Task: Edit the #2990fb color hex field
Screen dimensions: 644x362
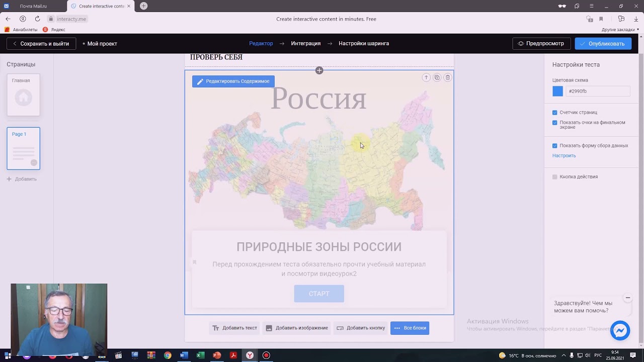Action: coord(598,91)
